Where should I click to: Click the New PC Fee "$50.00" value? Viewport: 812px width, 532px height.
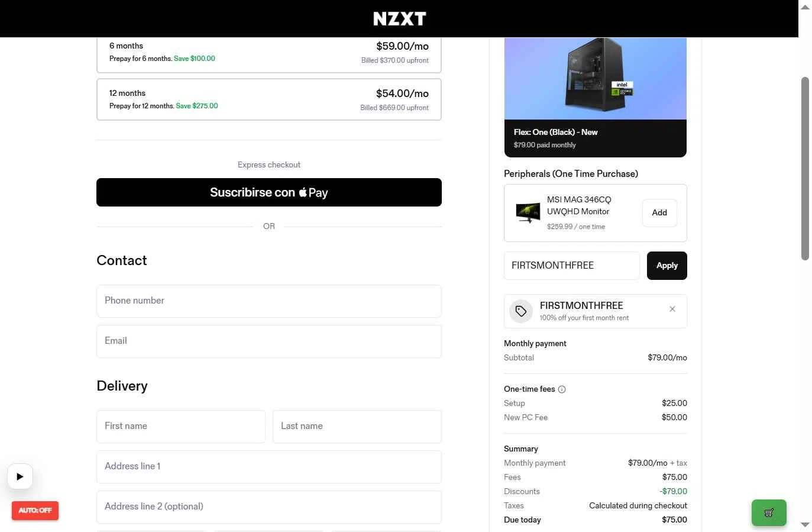674,417
